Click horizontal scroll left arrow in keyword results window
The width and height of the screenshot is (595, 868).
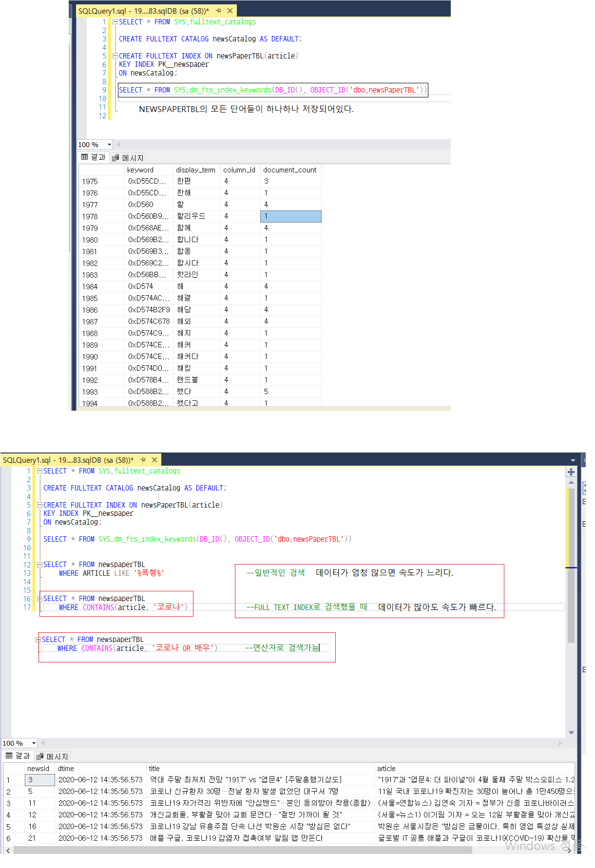(x=118, y=144)
